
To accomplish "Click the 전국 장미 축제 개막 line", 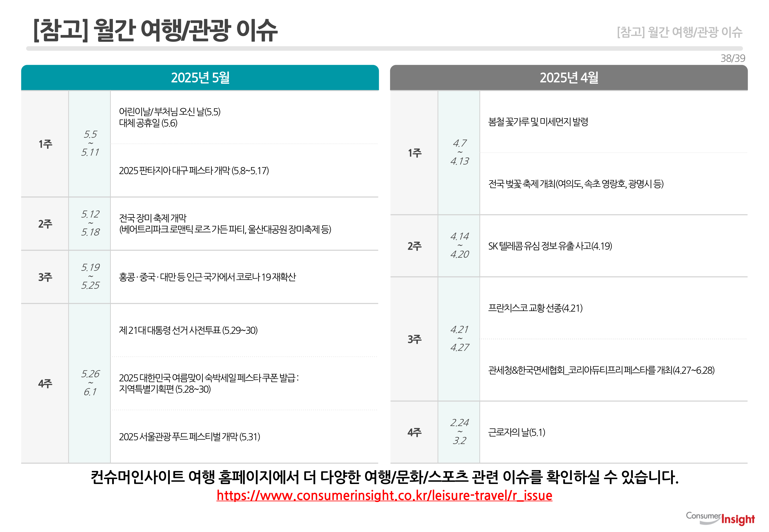I will (x=153, y=218).
